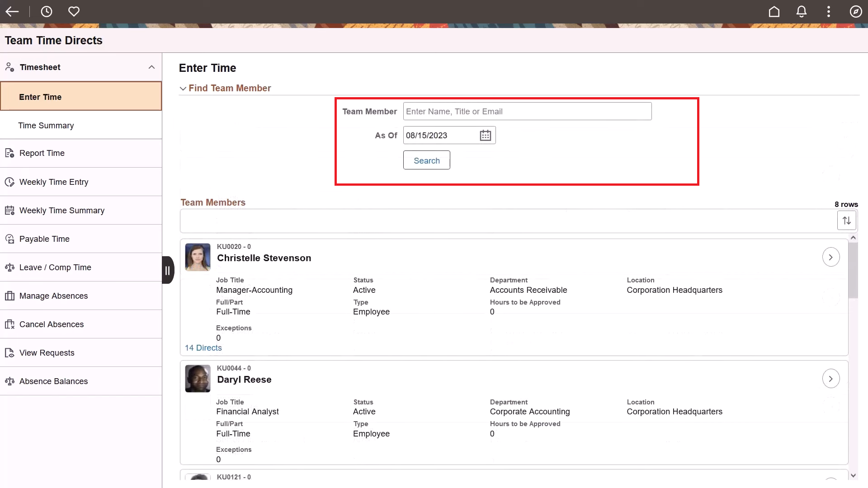This screenshot has width=868, height=488.
Task: Collapse the Find Team Member section
Action: (x=183, y=88)
